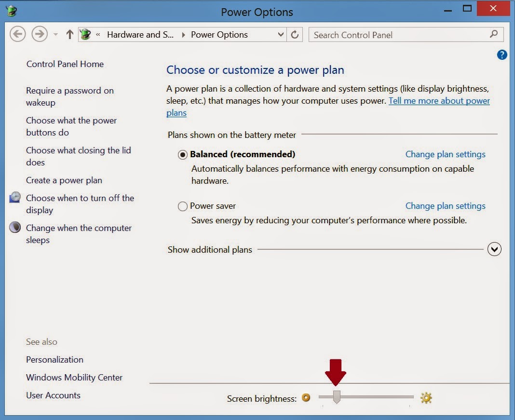Minimize the Power Options window

pos(447,11)
